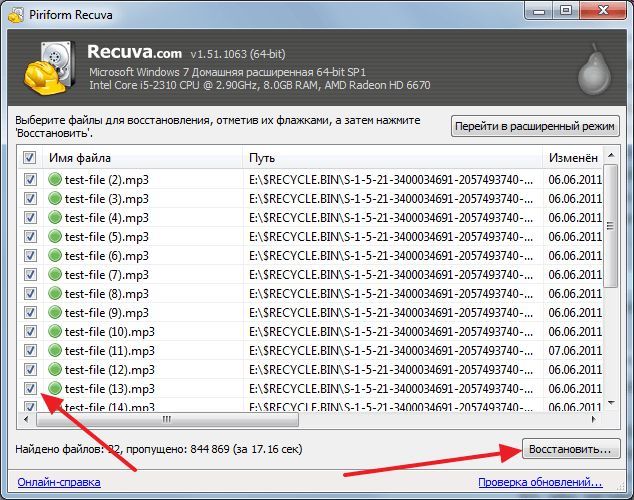This screenshot has width=634, height=500.
Task: Uncheck the test-file (10).mp3 checkbox
Action: click(30, 331)
